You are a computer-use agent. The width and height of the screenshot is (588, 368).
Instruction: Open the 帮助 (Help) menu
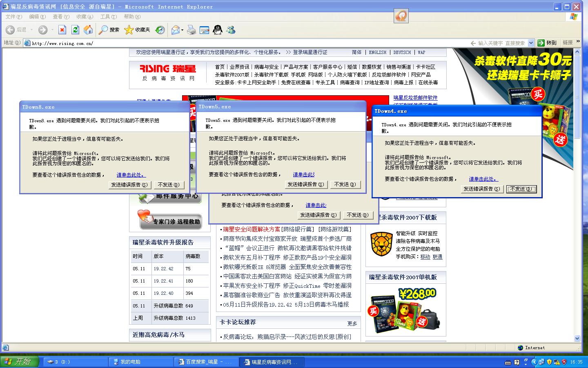click(x=132, y=17)
